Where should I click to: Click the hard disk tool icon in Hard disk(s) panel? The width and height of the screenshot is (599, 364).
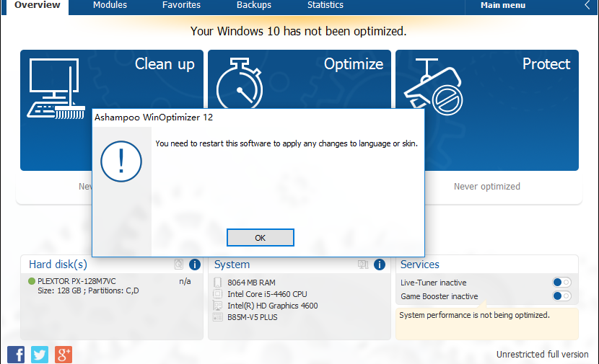(179, 264)
